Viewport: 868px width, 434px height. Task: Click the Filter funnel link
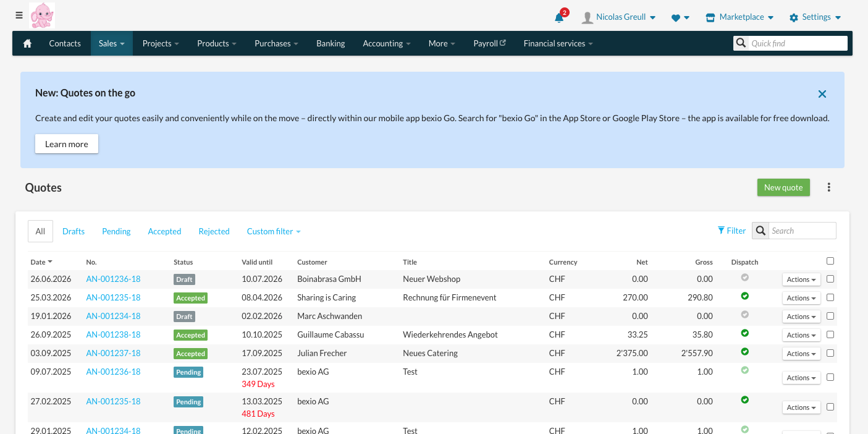(731, 231)
